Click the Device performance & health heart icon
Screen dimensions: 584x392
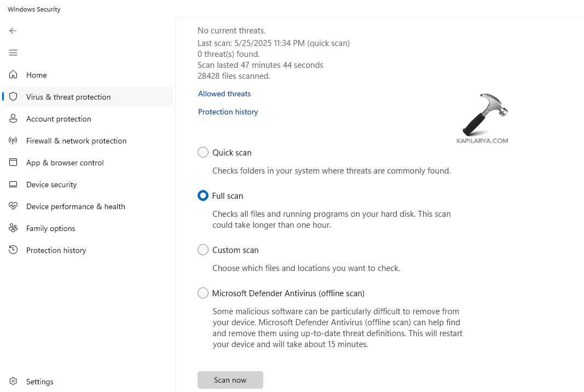tap(13, 206)
